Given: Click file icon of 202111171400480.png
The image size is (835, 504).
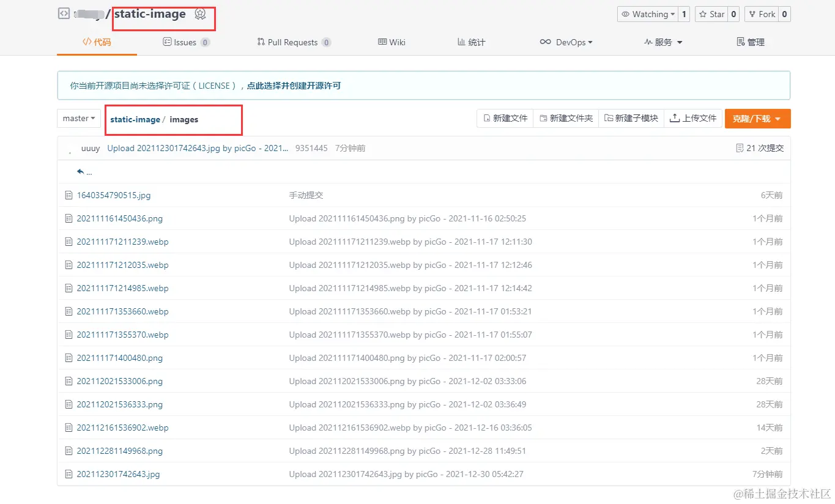Looking at the screenshot, I should 69,358.
